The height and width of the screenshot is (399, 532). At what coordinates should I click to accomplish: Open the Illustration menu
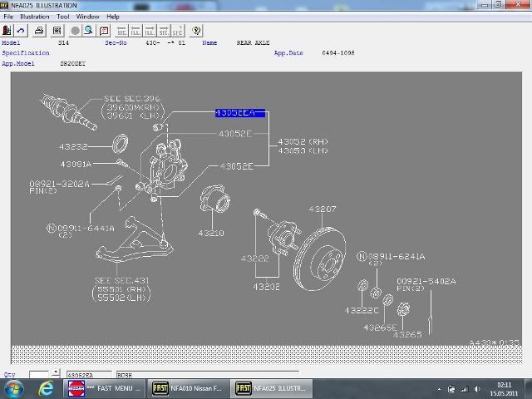34,17
